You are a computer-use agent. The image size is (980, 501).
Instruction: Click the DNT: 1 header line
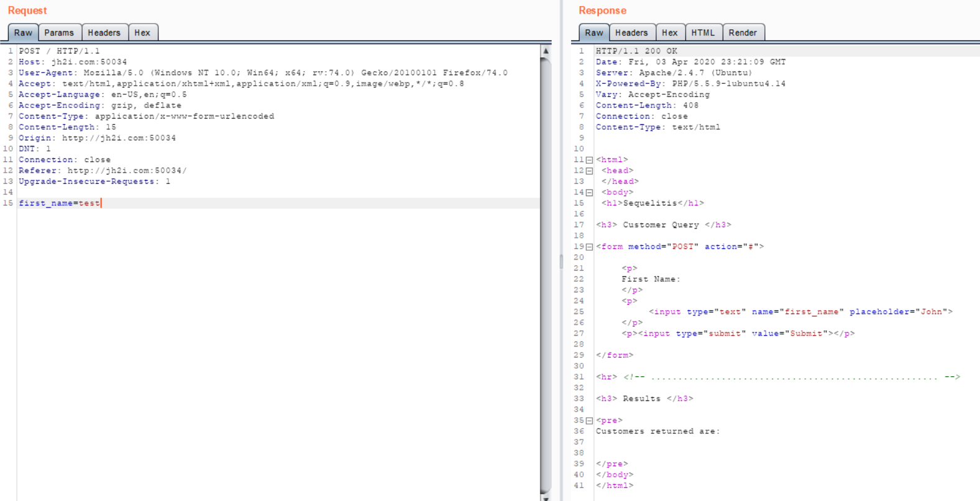[35, 149]
